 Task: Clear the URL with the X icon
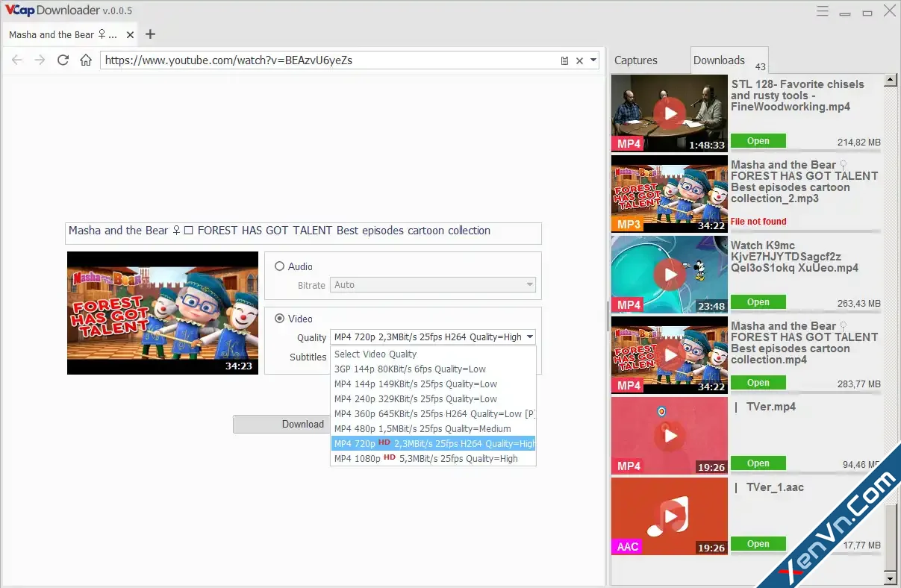(x=579, y=60)
